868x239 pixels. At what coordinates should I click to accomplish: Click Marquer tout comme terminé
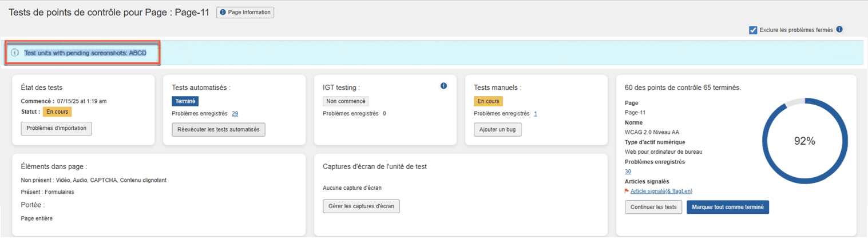point(728,207)
